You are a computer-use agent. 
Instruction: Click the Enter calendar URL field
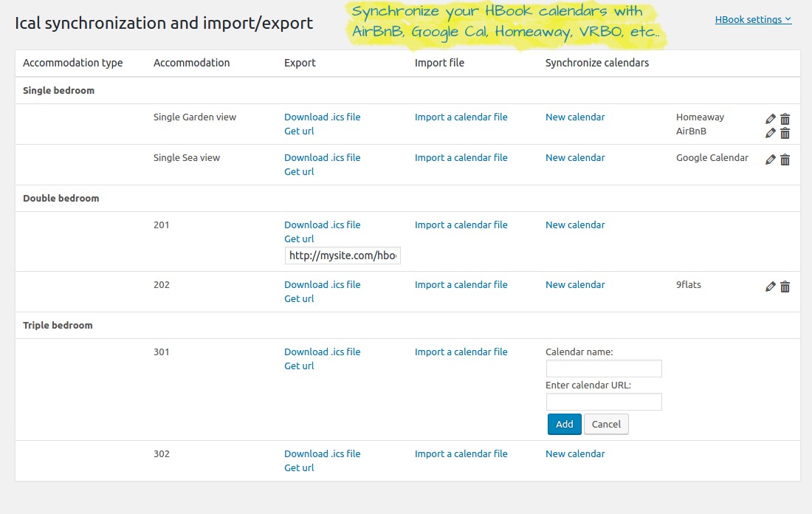point(604,402)
